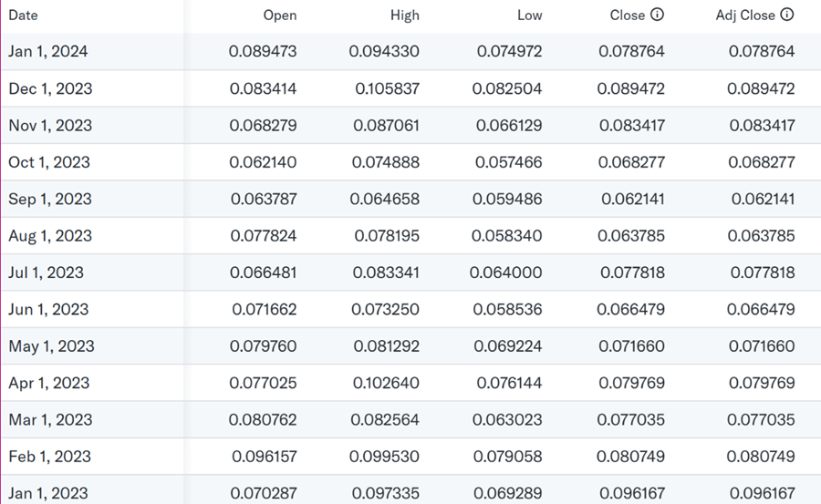Click Close value 0.078764 for Jan 2024
This screenshot has height=504, width=821.
[631, 51]
